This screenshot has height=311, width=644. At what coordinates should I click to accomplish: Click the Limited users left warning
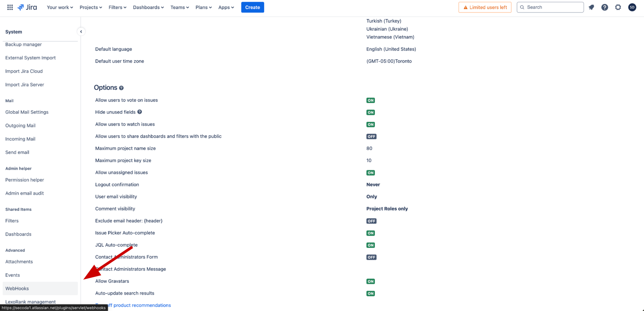point(485,7)
